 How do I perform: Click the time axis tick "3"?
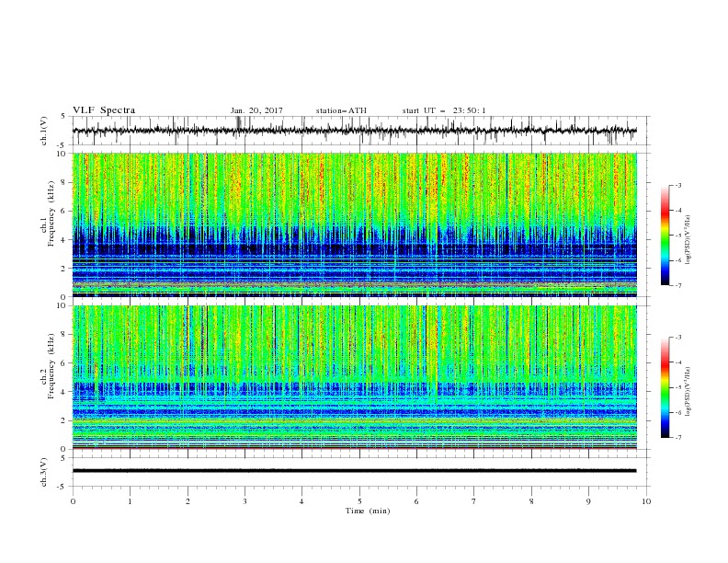(x=245, y=501)
